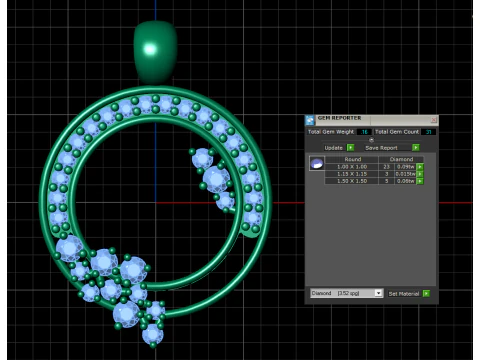
Task: Click the '0.06tw' weight cell
Action: coord(406,181)
